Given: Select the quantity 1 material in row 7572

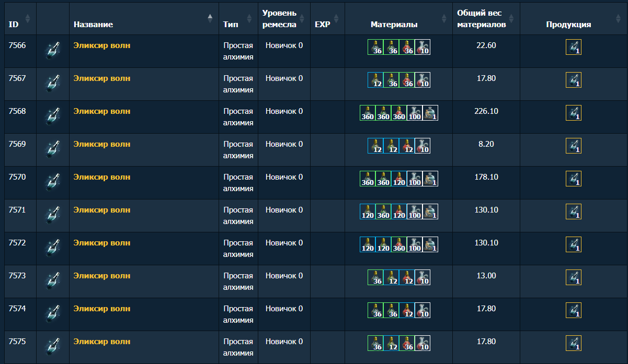Looking at the screenshot, I should tap(430, 244).
